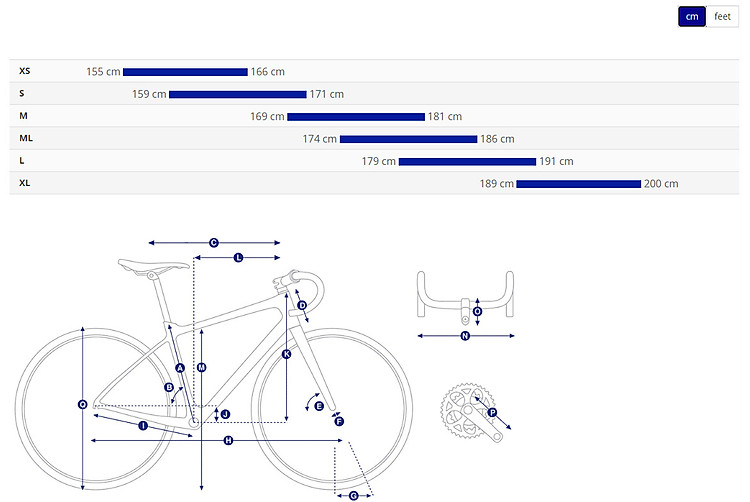Click the P crank length marker
This screenshot has width=750, height=502.
tap(492, 413)
